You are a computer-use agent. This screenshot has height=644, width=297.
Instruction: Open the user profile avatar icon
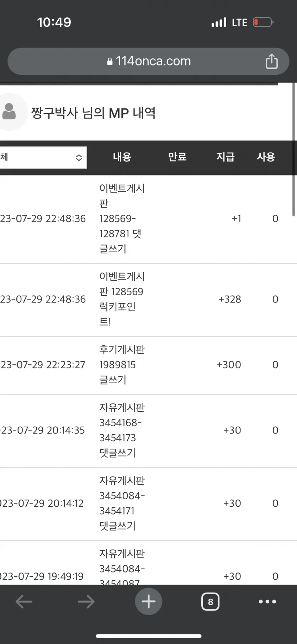point(9,112)
